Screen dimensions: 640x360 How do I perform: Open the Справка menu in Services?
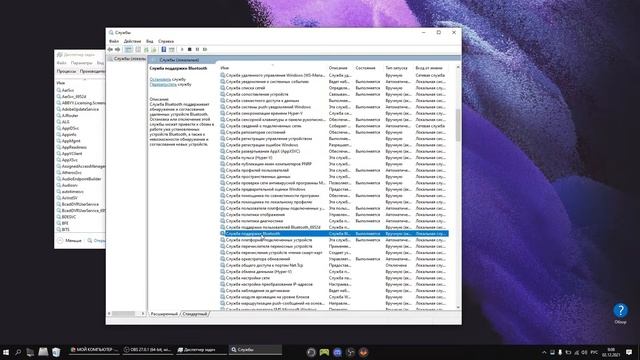[166, 41]
